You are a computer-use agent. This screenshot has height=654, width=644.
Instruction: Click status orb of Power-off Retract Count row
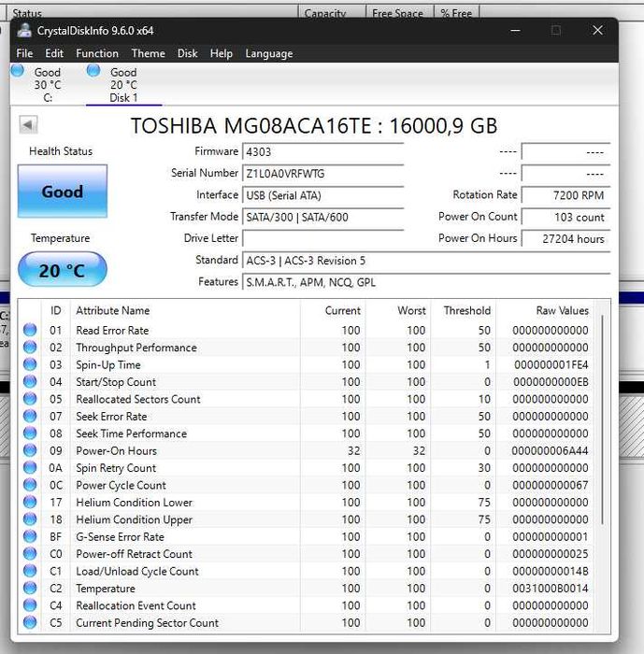pyautogui.click(x=30, y=553)
